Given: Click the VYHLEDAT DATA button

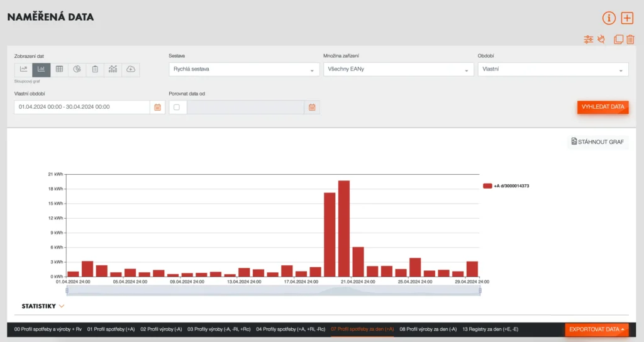Looking at the screenshot, I should pyautogui.click(x=602, y=107).
